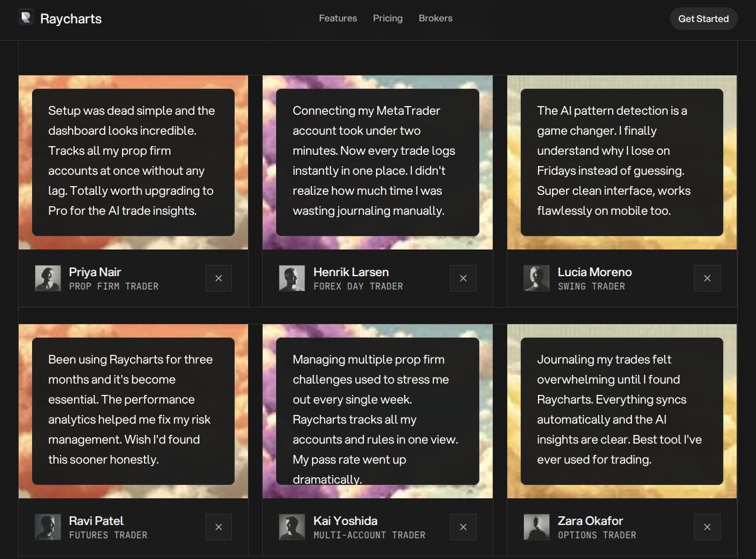Image resolution: width=756 pixels, height=559 pixels.
Task: Click the SWING TRADER label
Action: coord(591,286)
